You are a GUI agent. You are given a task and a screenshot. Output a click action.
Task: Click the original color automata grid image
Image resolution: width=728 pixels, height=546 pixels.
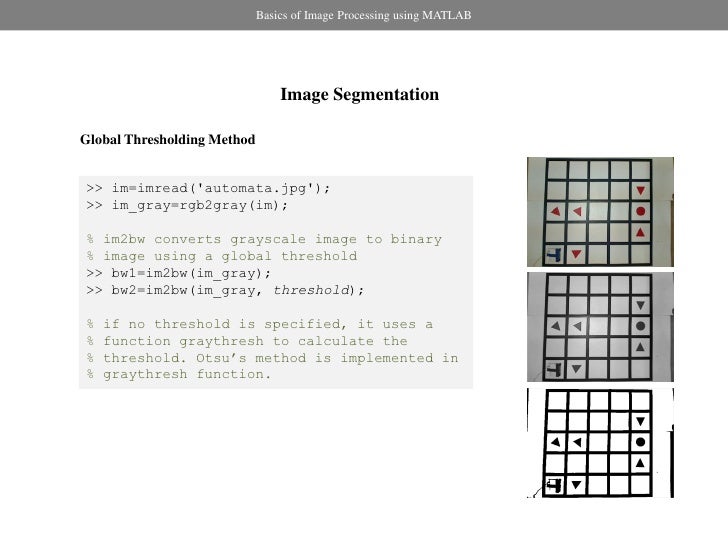pos(600,212)
